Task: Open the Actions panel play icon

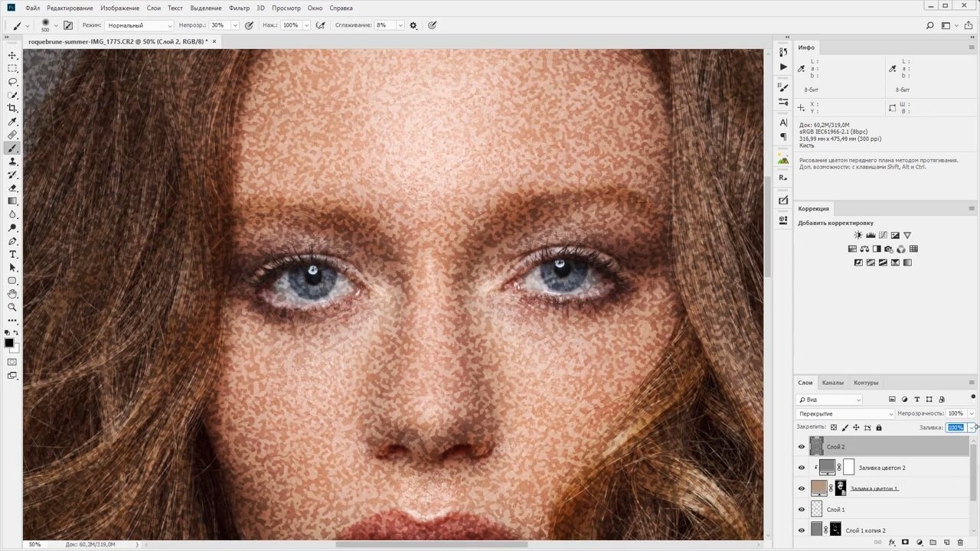Action: pos(782,67)
